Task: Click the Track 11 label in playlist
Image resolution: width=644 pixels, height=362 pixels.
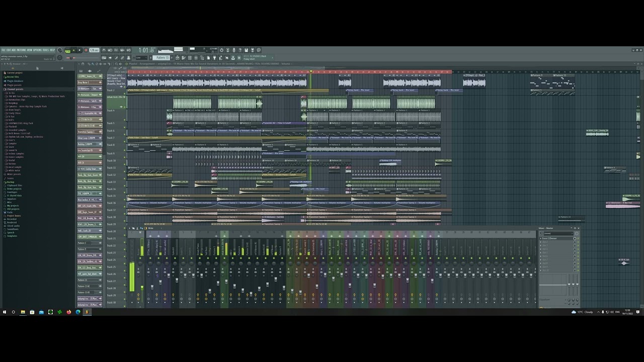Action: tap(111, 167)
